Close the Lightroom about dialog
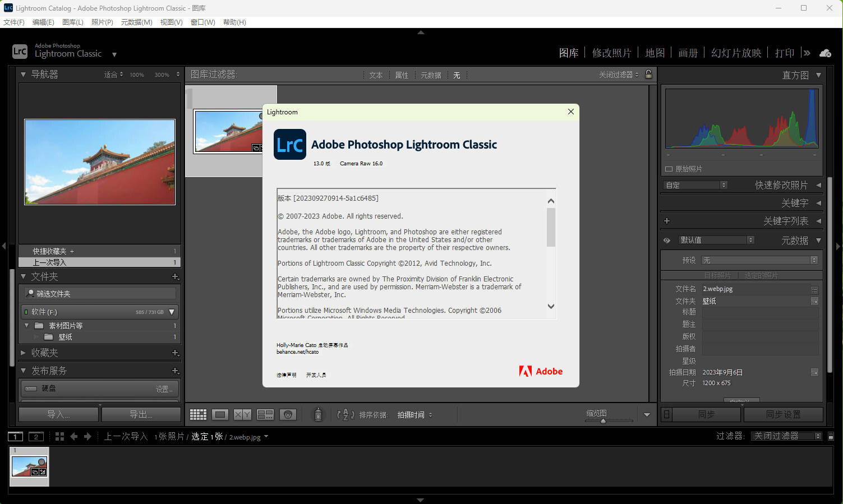The image size is (843, 504). (x=570, y=112)
